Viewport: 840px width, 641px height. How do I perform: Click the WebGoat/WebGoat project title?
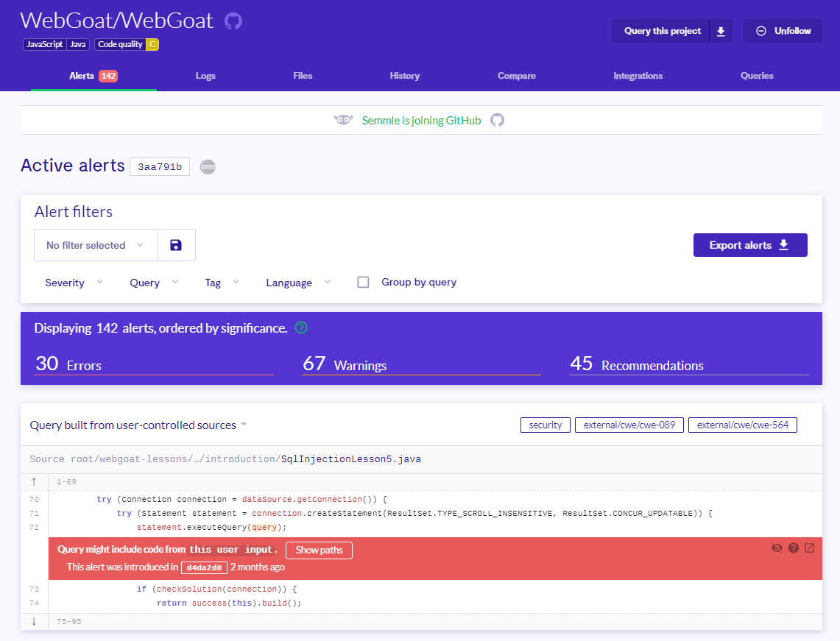point(117,21)
